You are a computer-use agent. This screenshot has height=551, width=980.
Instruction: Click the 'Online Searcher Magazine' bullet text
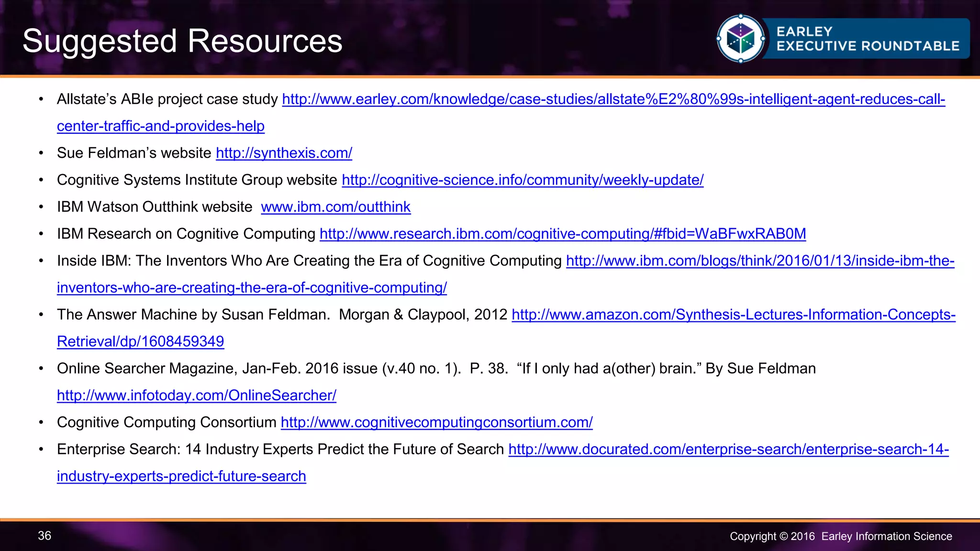[436, 369]
